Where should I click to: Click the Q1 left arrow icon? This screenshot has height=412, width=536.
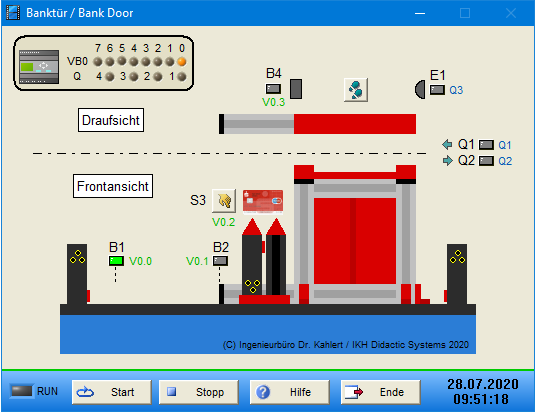coord(447,145)
